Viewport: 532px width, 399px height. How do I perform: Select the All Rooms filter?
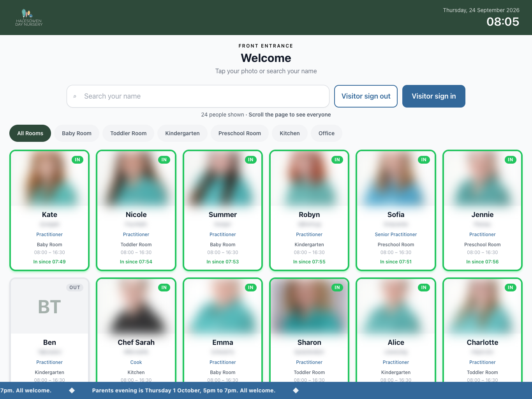pyautogui.click(x=30, y=133)
